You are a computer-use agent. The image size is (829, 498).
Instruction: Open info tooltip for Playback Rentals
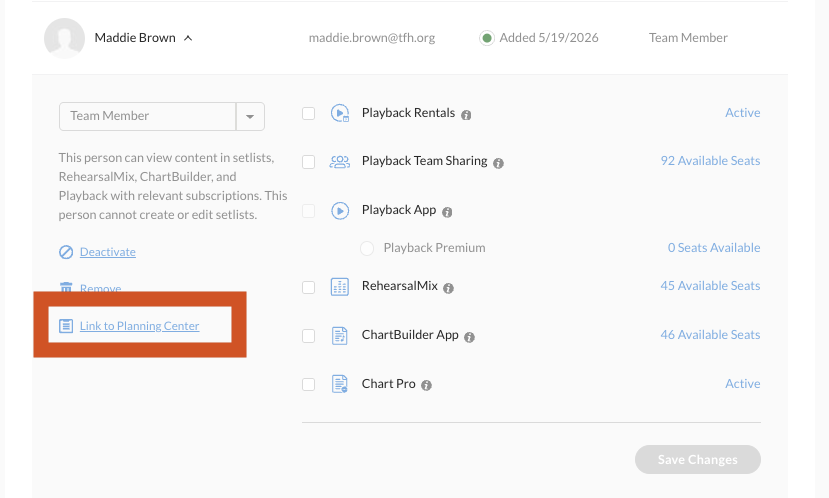466,115
